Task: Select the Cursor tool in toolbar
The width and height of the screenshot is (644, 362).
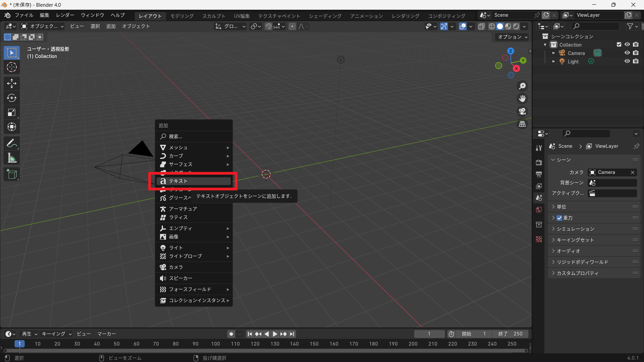Action: tap(12, 67)
